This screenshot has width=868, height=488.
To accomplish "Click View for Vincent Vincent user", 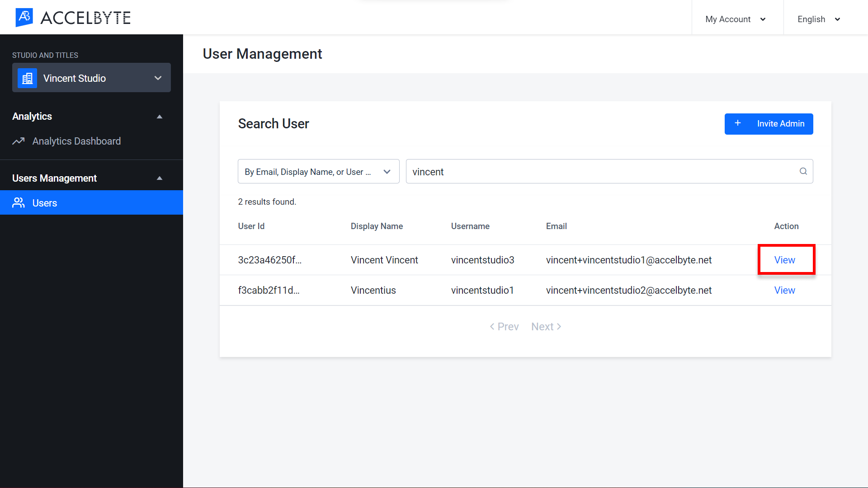I will 785,260.
